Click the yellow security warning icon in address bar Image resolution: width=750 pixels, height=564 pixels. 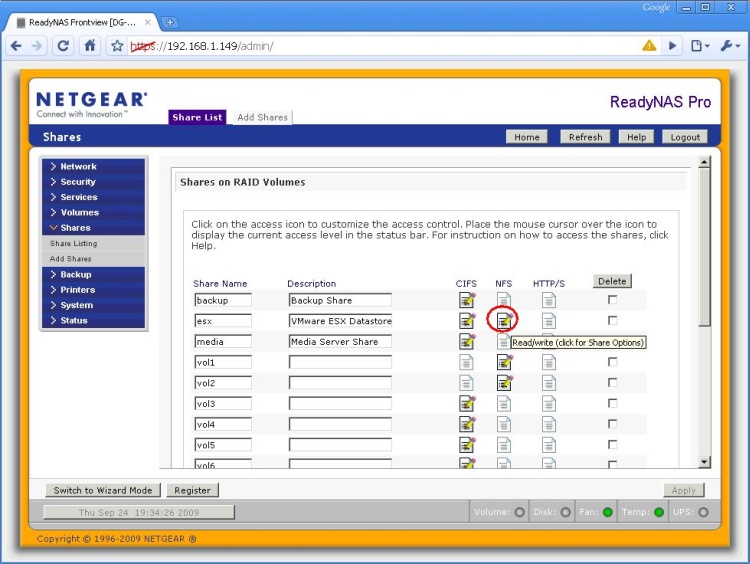649,46
